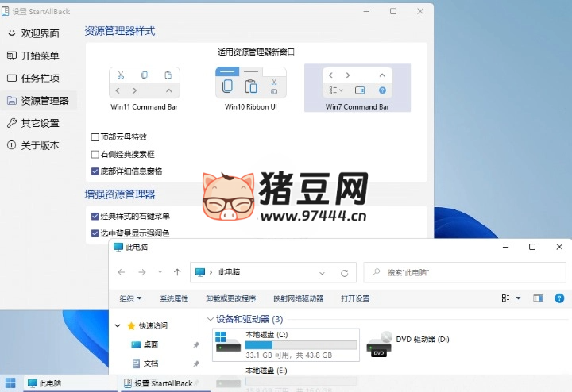
Task: Click the pin icon next to 桌面
Action: click(x=196, y=344)
